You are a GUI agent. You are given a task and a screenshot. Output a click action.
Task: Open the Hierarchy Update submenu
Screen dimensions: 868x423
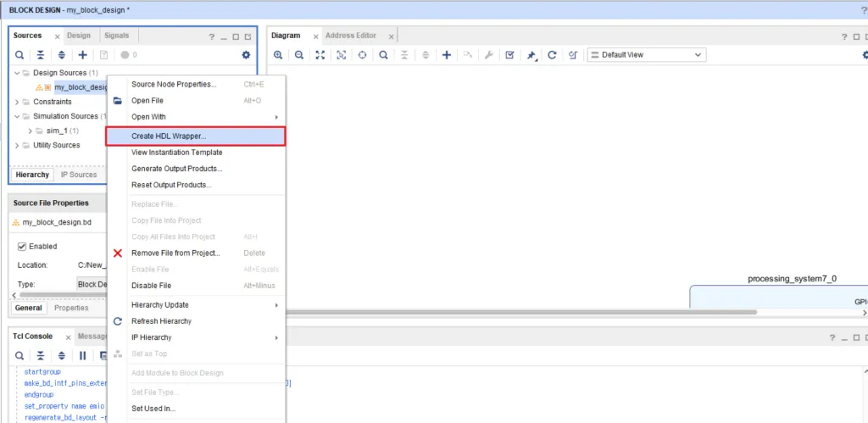tap(196, 305)
